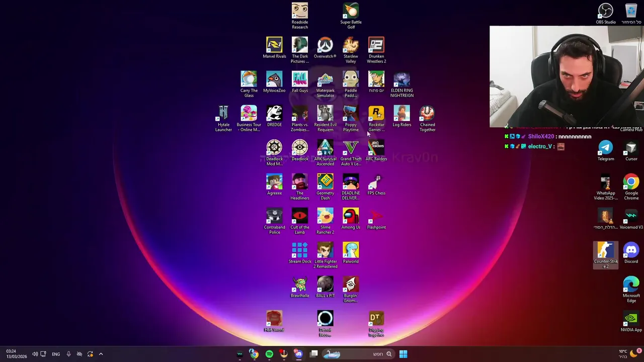Select the Hytale Launcher icon
The height and width of the screenshot is (362, 644).
tap(223, 118)
